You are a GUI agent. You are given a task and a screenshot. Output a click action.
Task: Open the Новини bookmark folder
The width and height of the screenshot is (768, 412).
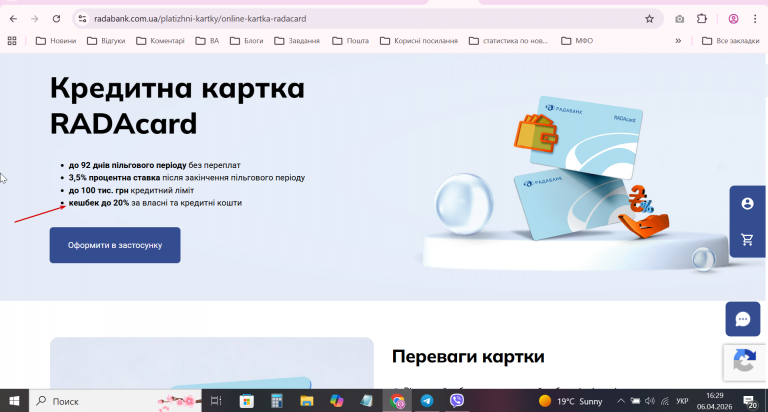[x=56, y=41]
